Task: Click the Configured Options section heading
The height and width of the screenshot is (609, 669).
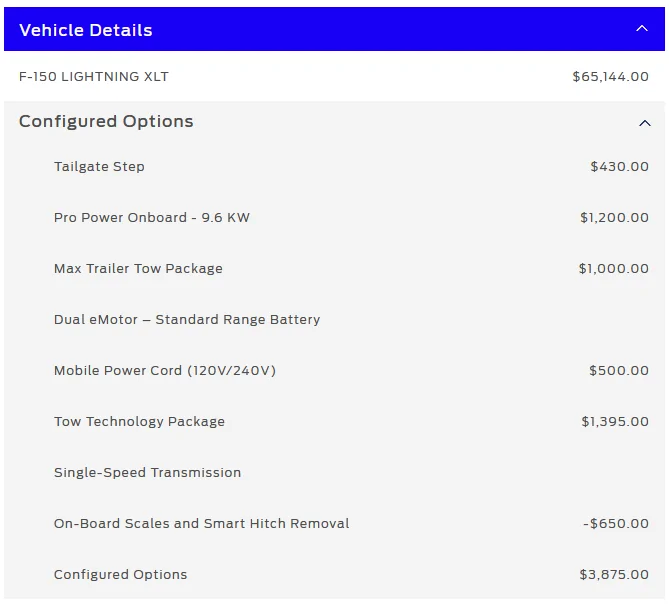Action: coord(106,122)
